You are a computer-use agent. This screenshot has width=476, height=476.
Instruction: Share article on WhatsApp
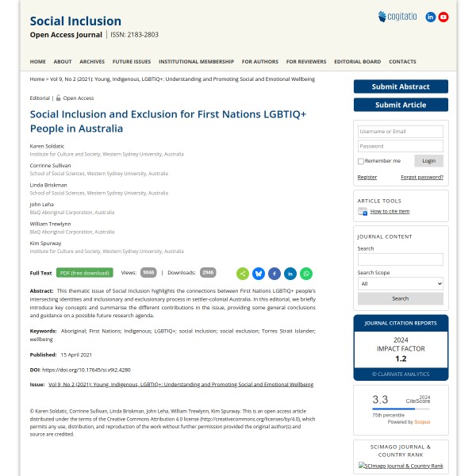click(306, 274)
